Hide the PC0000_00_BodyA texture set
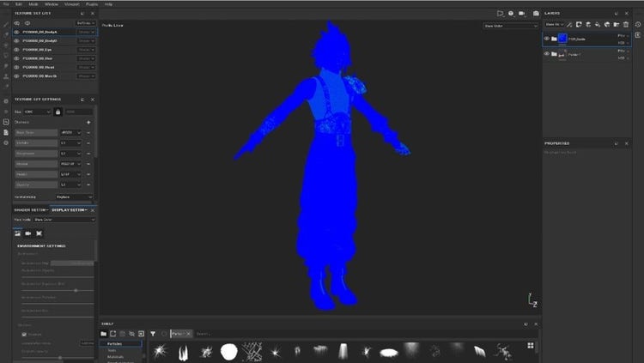Viewport: 644px width, 363px height. point(17,32)
